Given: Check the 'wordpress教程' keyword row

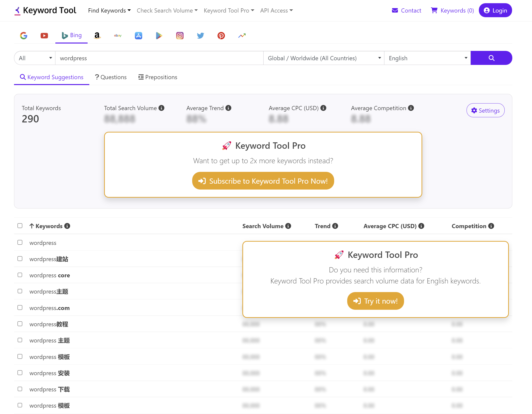Looking at the screenshot, I should tap(20, 324).
